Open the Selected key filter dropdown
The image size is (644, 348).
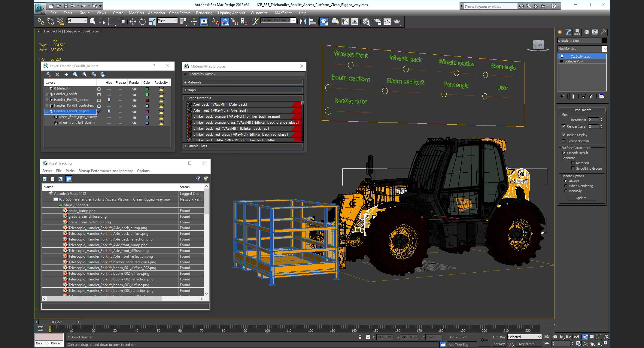click(524, 337)
